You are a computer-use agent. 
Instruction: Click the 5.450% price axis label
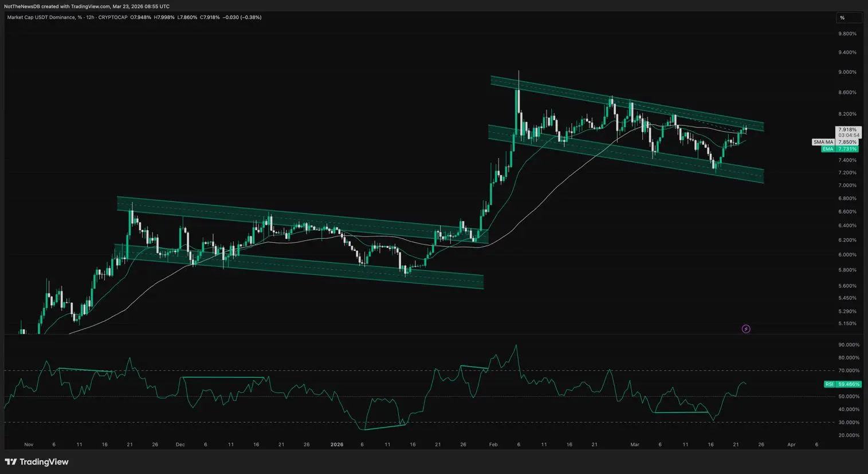[x=847, y=298]
